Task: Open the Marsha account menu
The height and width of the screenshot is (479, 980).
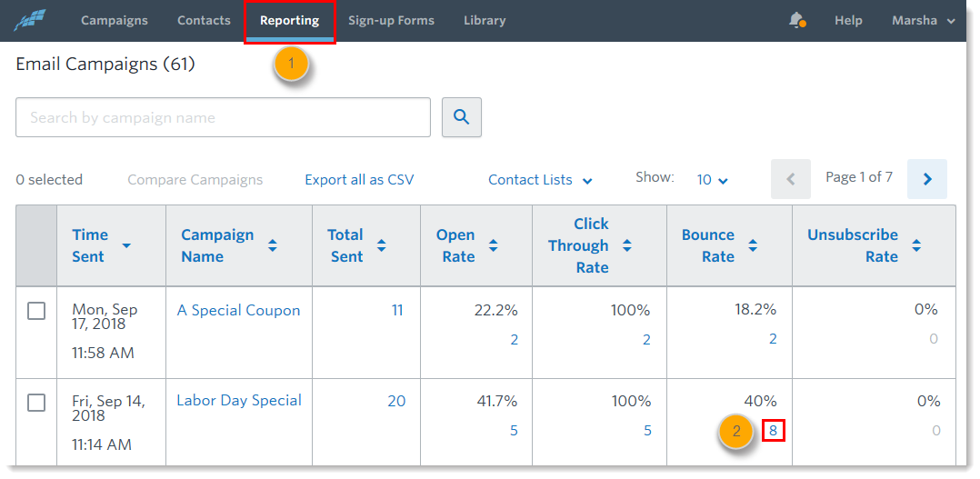Action: (x=923, y=21)
